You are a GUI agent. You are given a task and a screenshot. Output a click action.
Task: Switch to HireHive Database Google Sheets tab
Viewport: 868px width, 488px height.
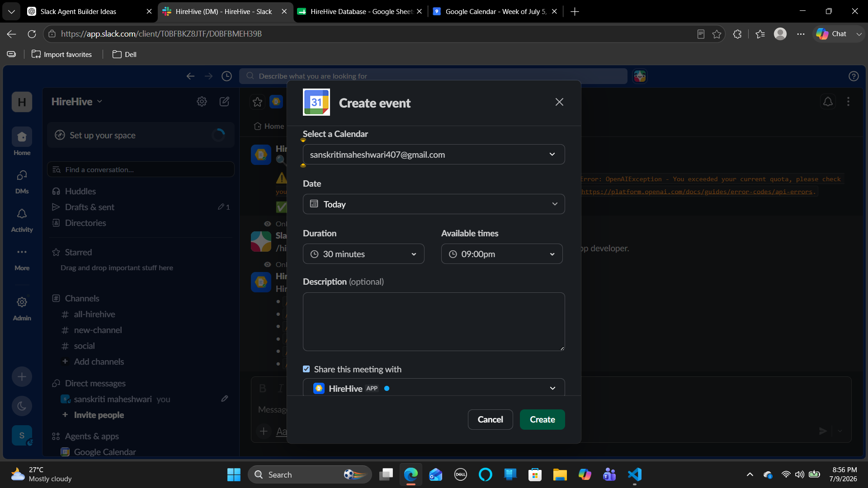(x=361, y=11)
